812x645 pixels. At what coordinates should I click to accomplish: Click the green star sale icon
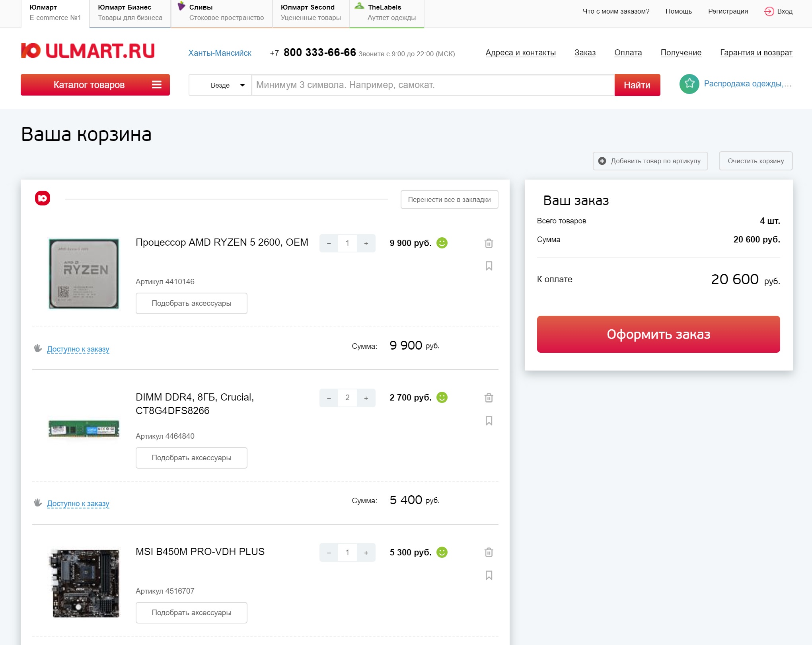(x=689, y=84)
